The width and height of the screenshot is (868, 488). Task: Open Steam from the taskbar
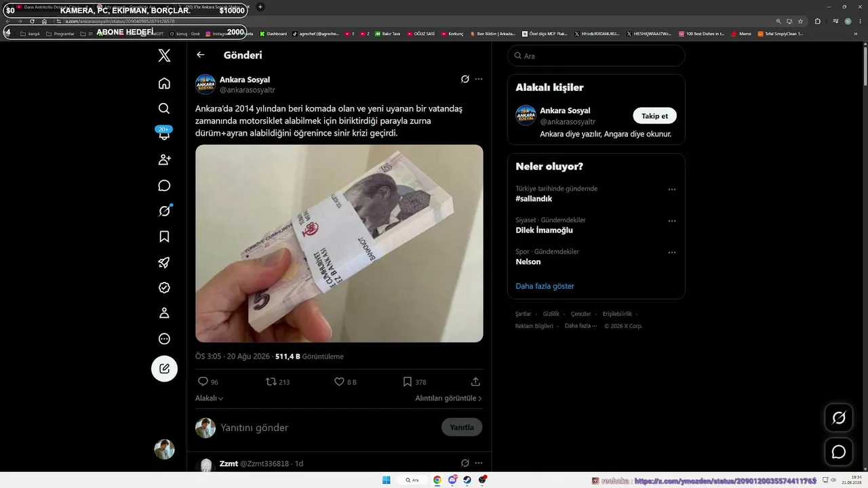467,480
